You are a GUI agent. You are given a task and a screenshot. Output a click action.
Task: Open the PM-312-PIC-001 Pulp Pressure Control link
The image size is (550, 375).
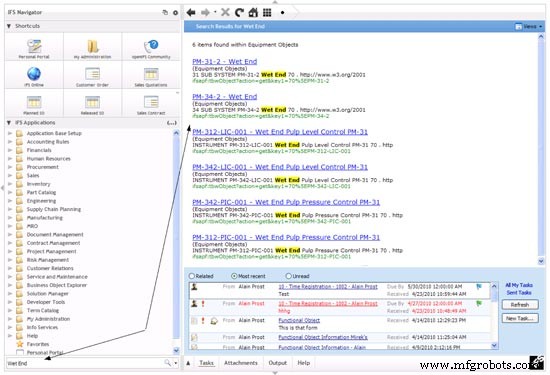click(286, 237)
